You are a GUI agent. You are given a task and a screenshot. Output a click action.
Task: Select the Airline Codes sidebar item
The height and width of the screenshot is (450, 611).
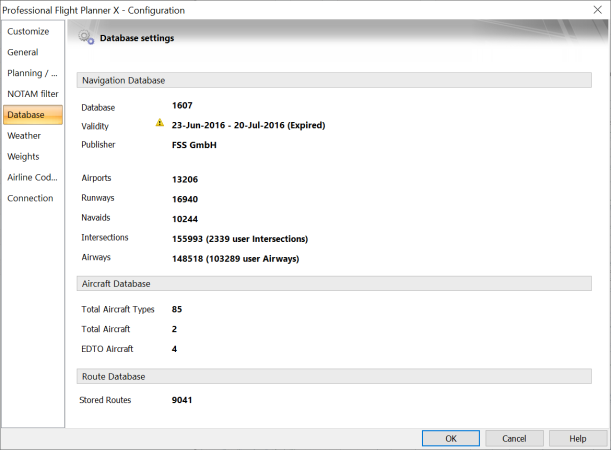[32, 177]
